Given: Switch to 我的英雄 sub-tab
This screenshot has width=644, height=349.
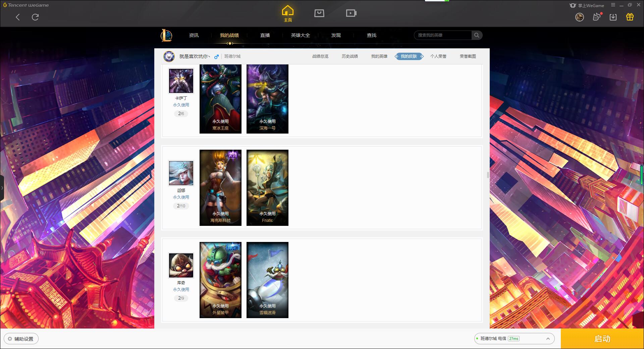Looking at the screenshot, I should (379, 56).
